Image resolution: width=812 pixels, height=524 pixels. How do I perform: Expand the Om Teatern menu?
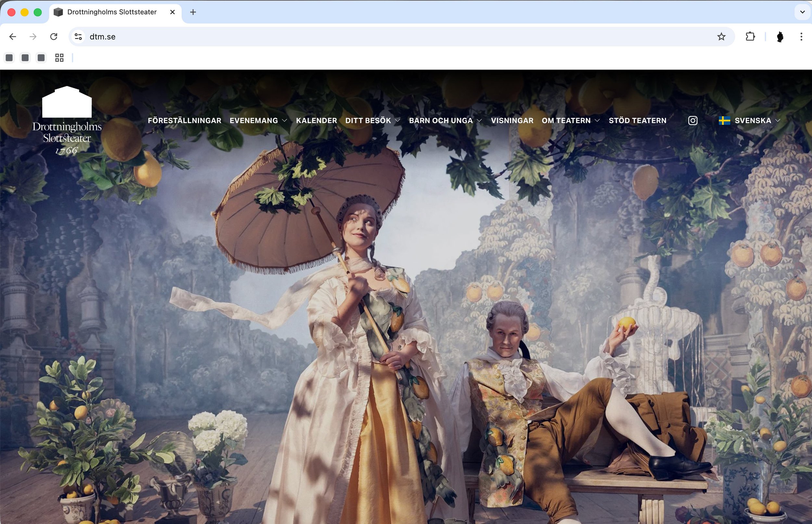pos(570,120)
